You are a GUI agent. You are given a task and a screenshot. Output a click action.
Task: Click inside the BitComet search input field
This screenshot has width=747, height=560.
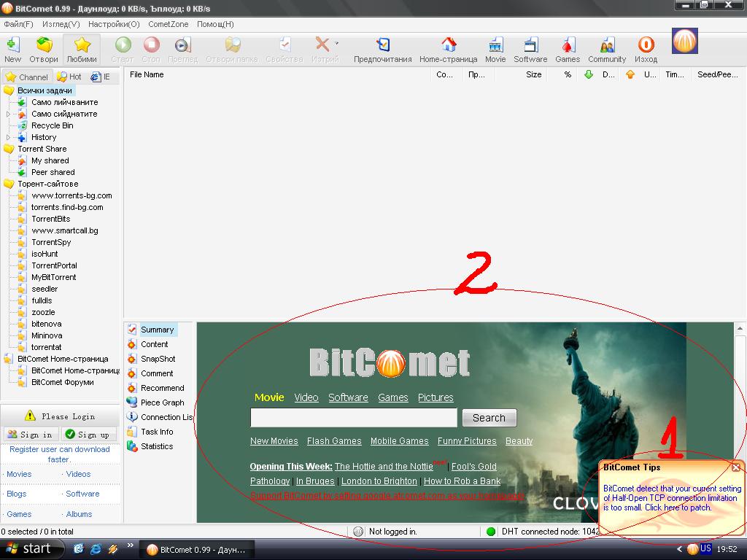coord(354,418)
